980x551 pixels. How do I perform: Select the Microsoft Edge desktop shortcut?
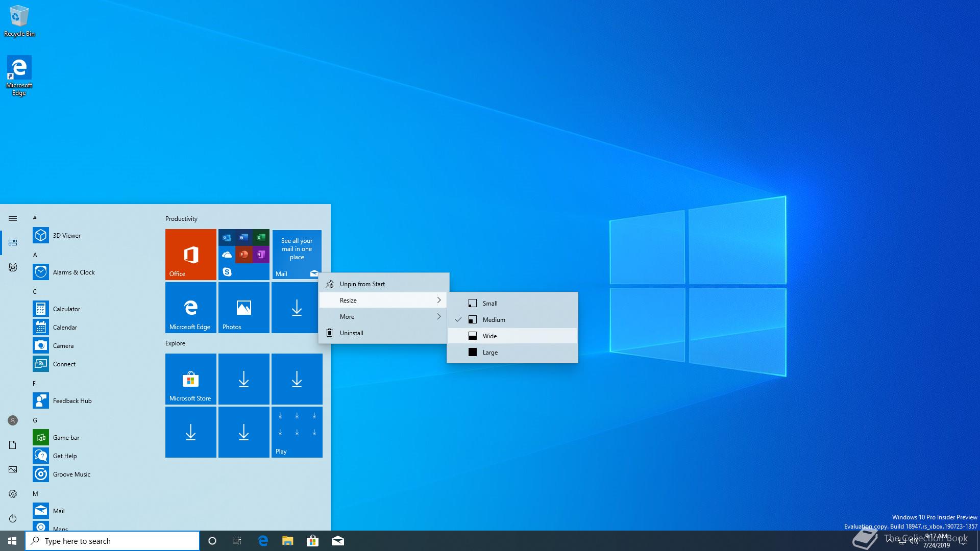pyautogui.click(x=19, y=76)
